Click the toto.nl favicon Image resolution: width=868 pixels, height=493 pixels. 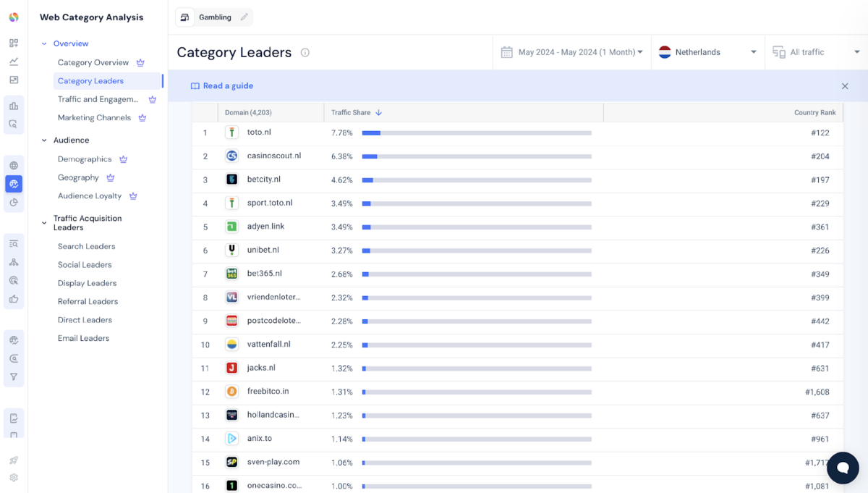[x=231, y=132]
